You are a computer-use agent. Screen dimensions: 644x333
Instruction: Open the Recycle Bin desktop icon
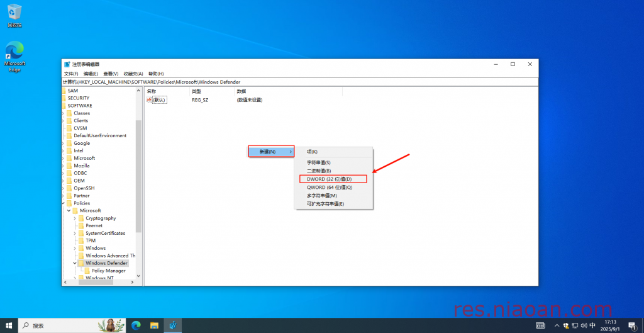(14, 15)
